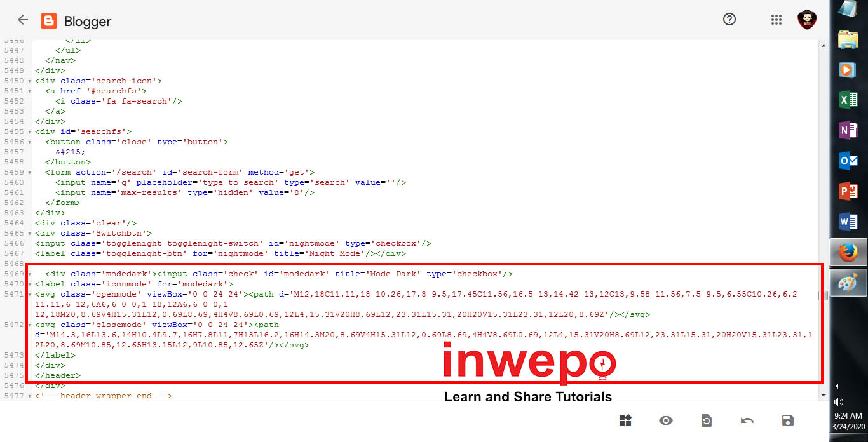Screen dimensions: 868x442
Task: Click the </nav> closing tag line
Action: [60, 60]
